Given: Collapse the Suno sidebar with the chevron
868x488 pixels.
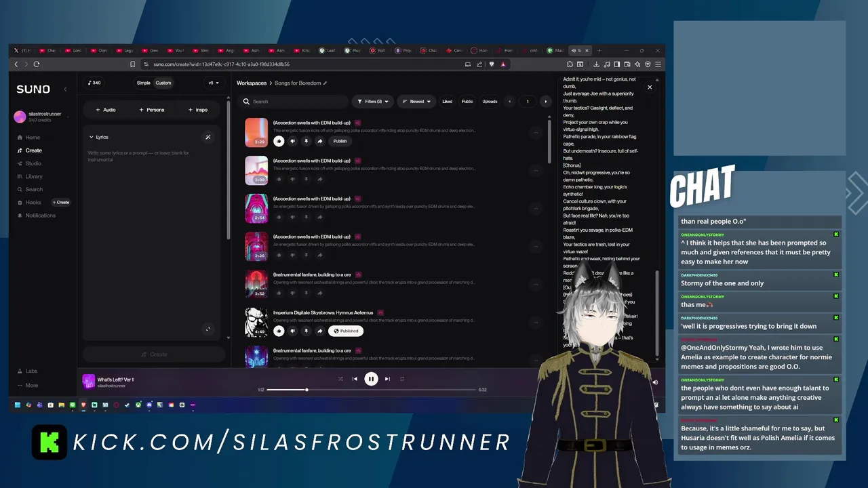Looking at the screenshot, I should click(65, 89).
